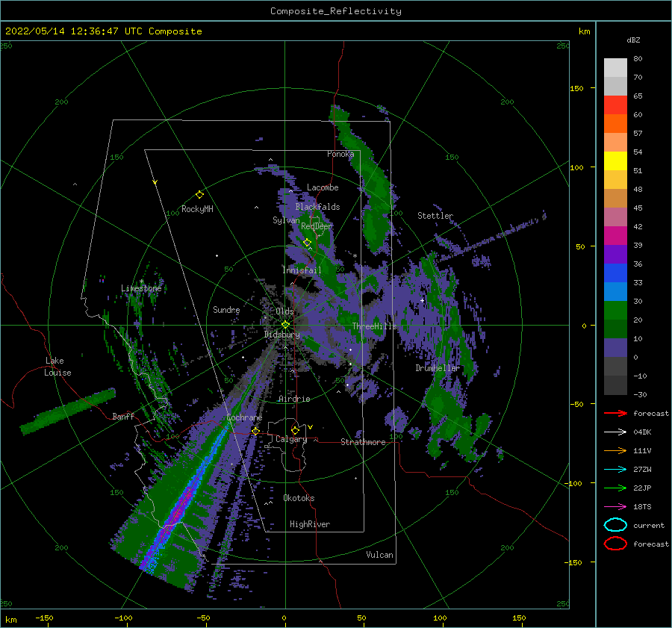Click the Calgary city label

[x=291, y=439]
